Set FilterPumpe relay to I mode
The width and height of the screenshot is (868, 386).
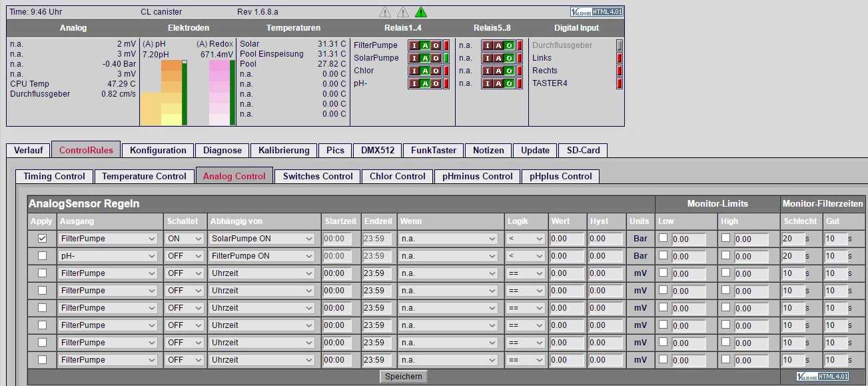point(414,45)
